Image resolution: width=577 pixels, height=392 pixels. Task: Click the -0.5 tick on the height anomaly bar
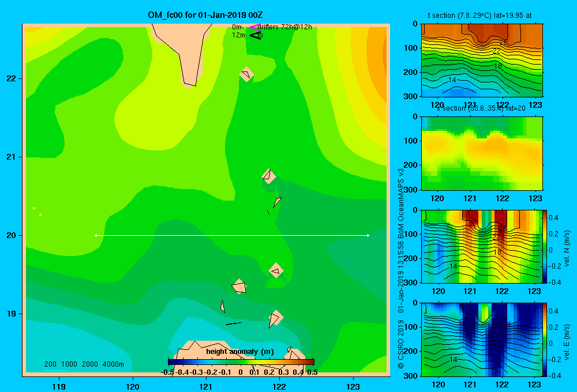point(167,372)
